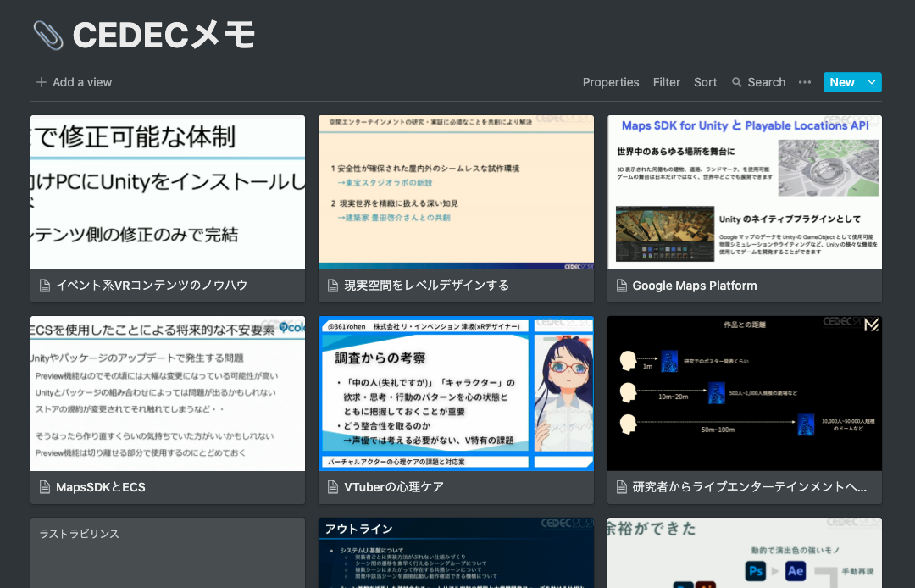Click page icon of イベント系VRコンテンツのノウハウ card
Image resolution: width=915 pixels, height=588 pixels.
pos(44,286)
